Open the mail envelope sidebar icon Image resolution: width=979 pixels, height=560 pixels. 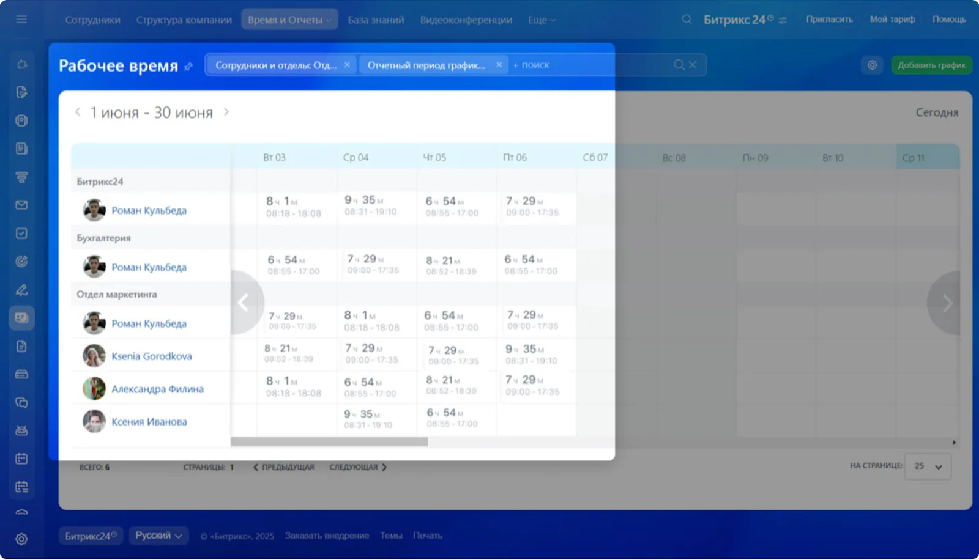[x=21, y=205]
